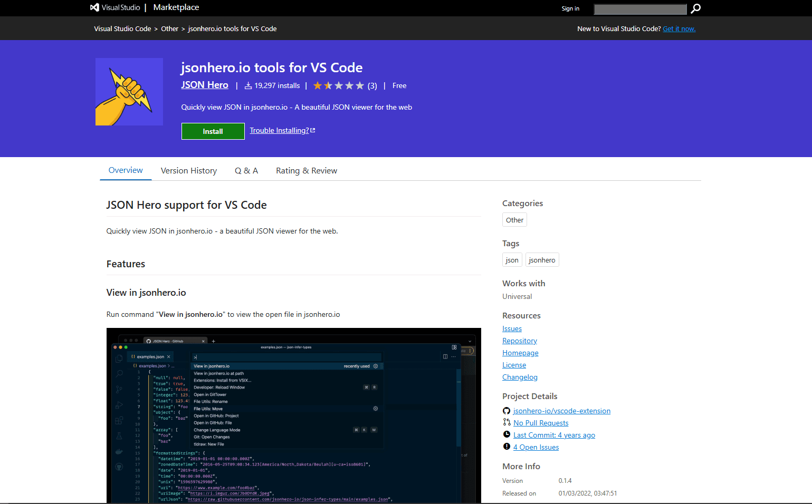Open the Changelog under Resources
The image size is (812, 504).
pyautogui.click(x=520, y=377)
